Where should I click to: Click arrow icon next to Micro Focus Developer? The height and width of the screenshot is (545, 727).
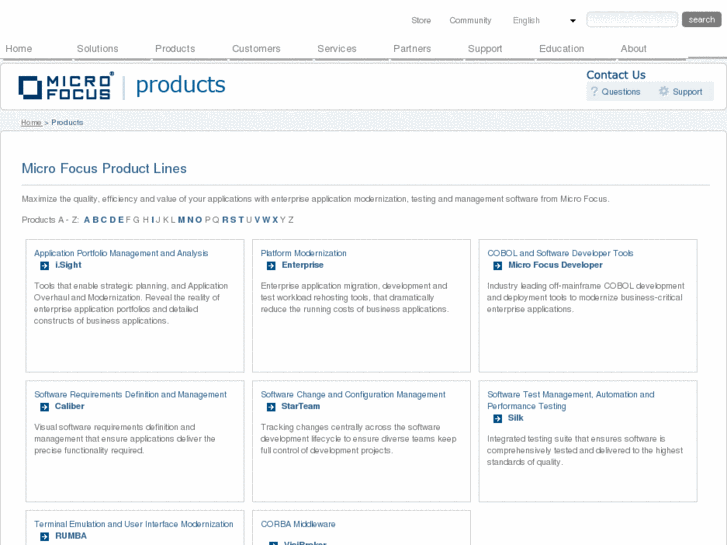498,266
